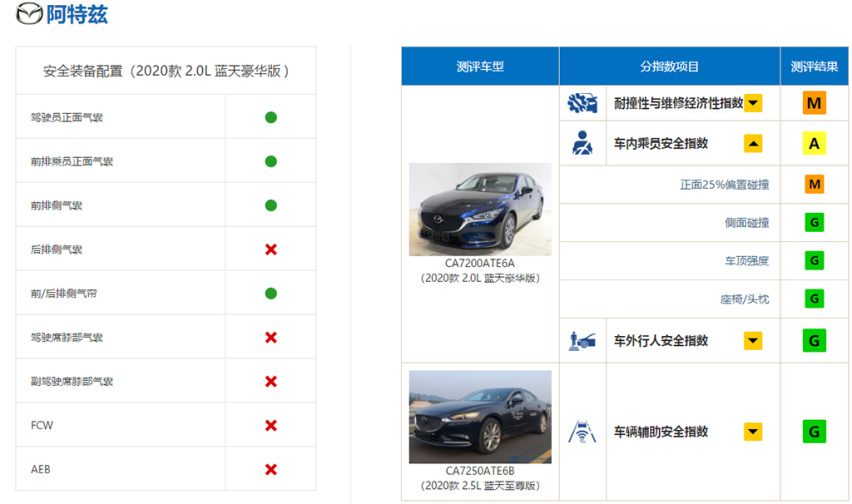852x504 pixels.
Task: Click 侧面碰撞 sub-item text
Action: pyautogui.click(x=747, y=223)
